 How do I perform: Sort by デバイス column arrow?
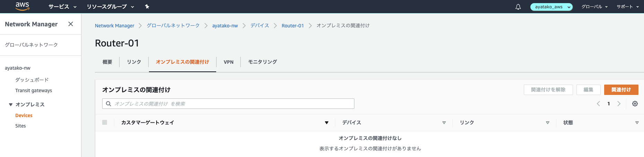pyautogui.click(x=444, y=123)
